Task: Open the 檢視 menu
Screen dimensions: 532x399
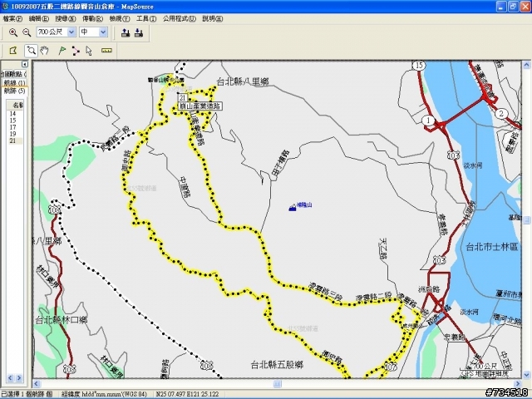Action: pos(120,18)
